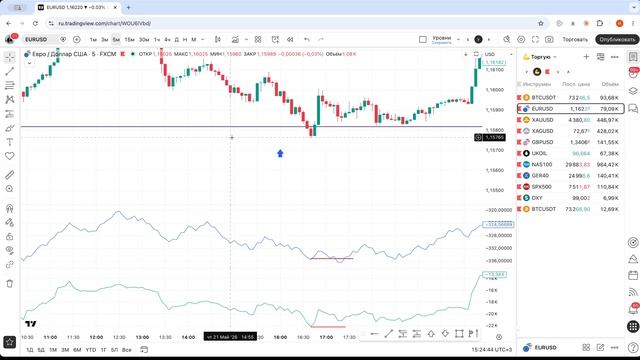Toggle stay in drawing mode
640x360 pixels.
click(x=10, y=222)
